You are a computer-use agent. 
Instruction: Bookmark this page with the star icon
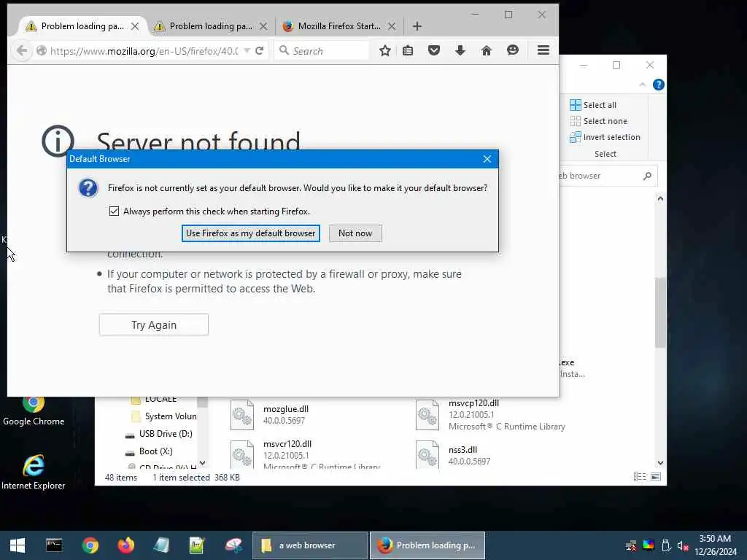[x=385, y=50]
